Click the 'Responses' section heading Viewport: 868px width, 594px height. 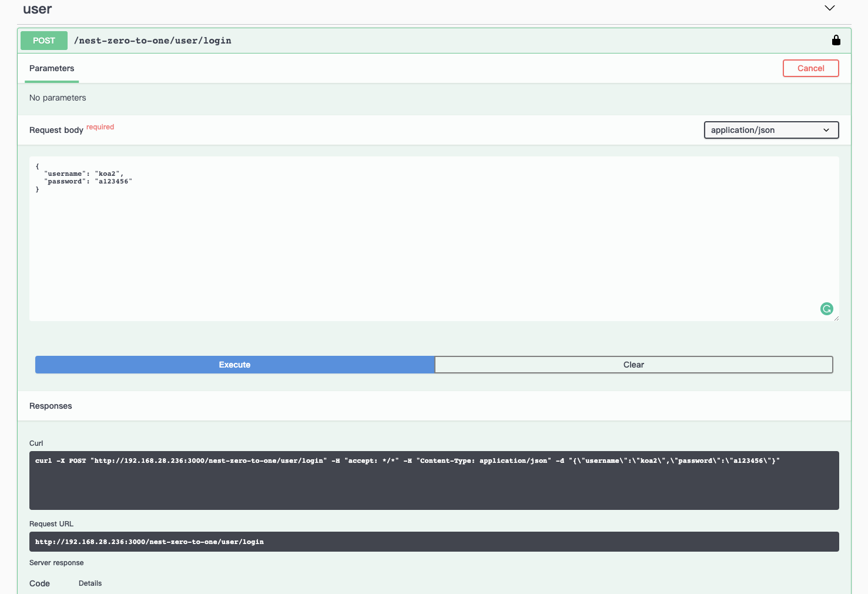coord(51,406)
